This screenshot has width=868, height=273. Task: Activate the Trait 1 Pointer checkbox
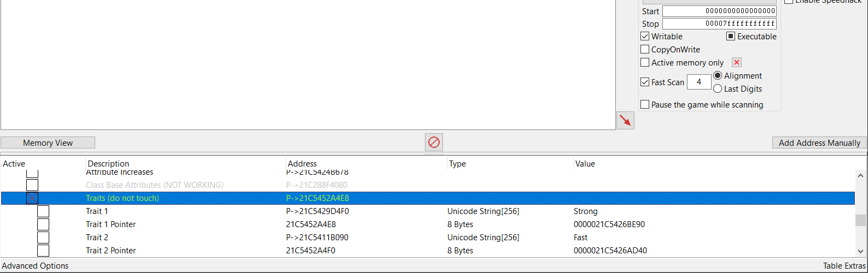(x=43, y=224)
